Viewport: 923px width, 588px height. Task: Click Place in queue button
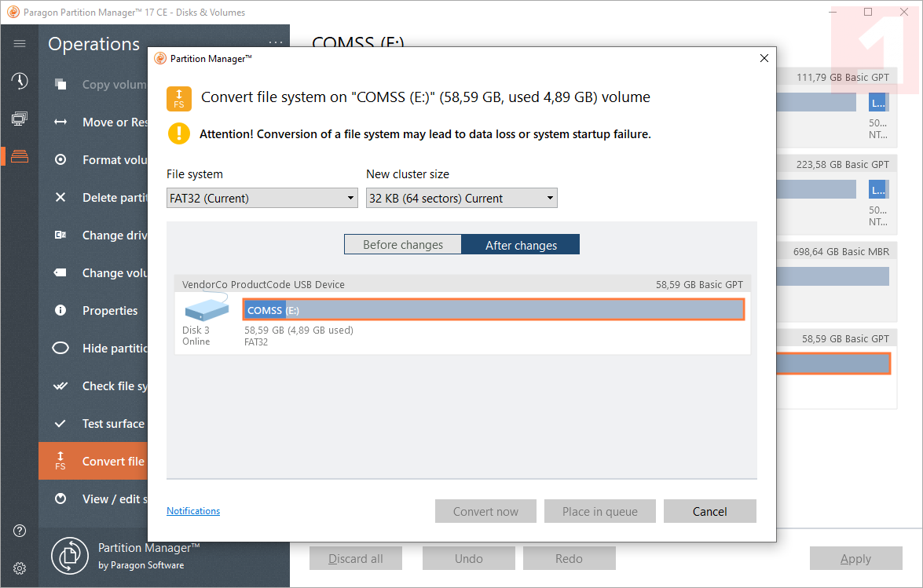coord(600,511)
